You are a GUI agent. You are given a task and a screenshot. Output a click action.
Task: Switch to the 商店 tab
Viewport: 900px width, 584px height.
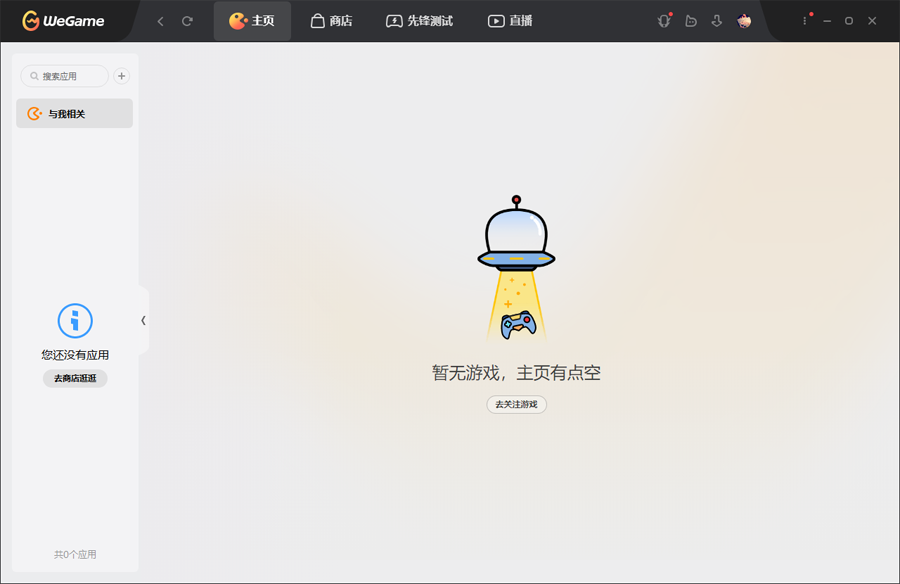point(333,20)
